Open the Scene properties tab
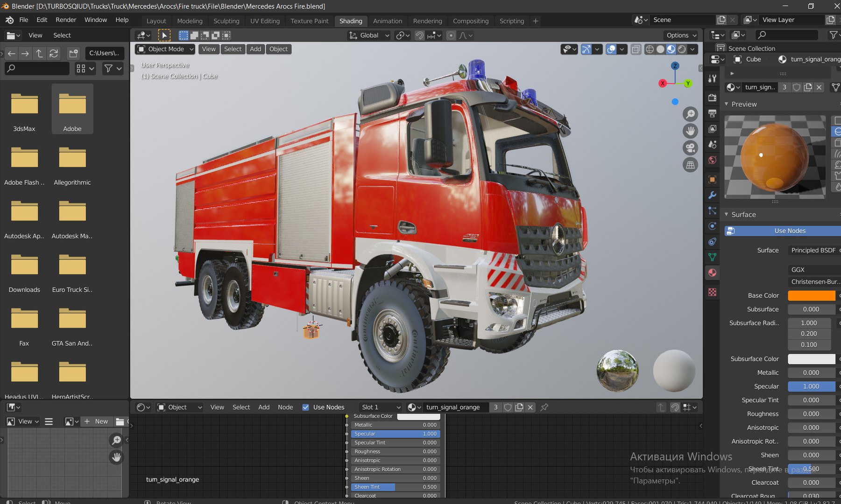 [x=712, y=145]
